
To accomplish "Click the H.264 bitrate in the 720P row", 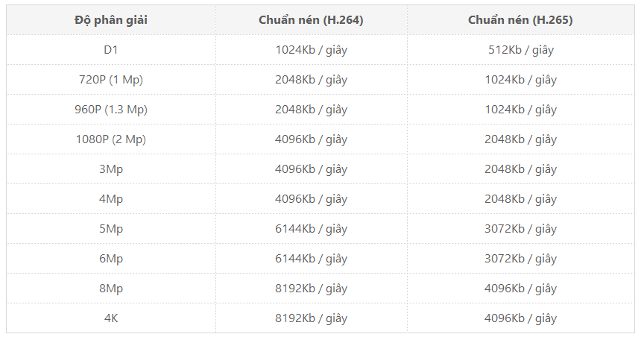I will 311,80.
